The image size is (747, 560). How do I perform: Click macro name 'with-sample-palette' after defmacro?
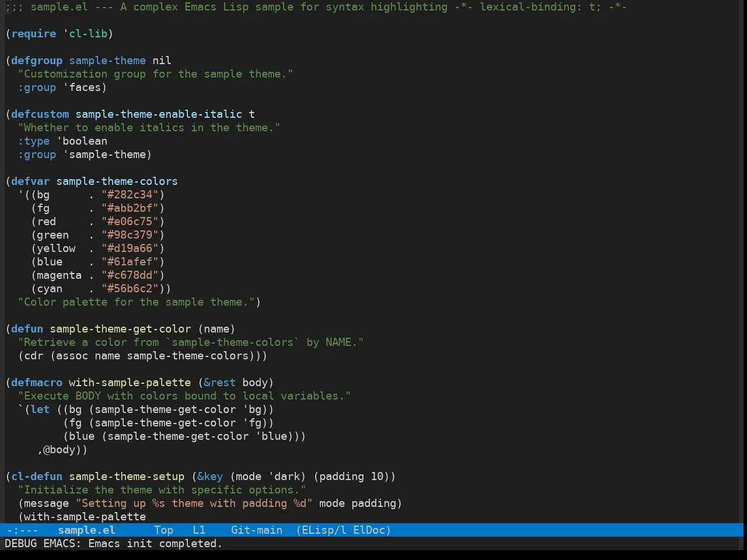click(x=130, y=382)
